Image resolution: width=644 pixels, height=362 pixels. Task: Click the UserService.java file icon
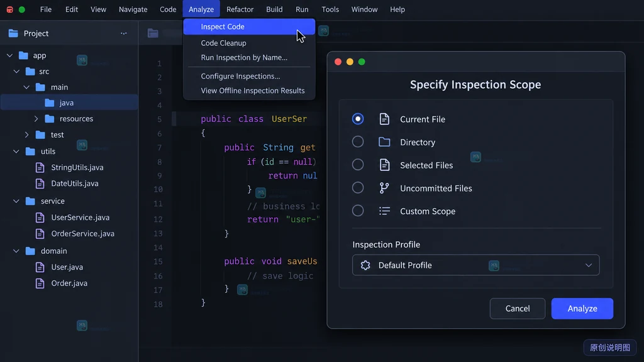(x=40, y=217)
